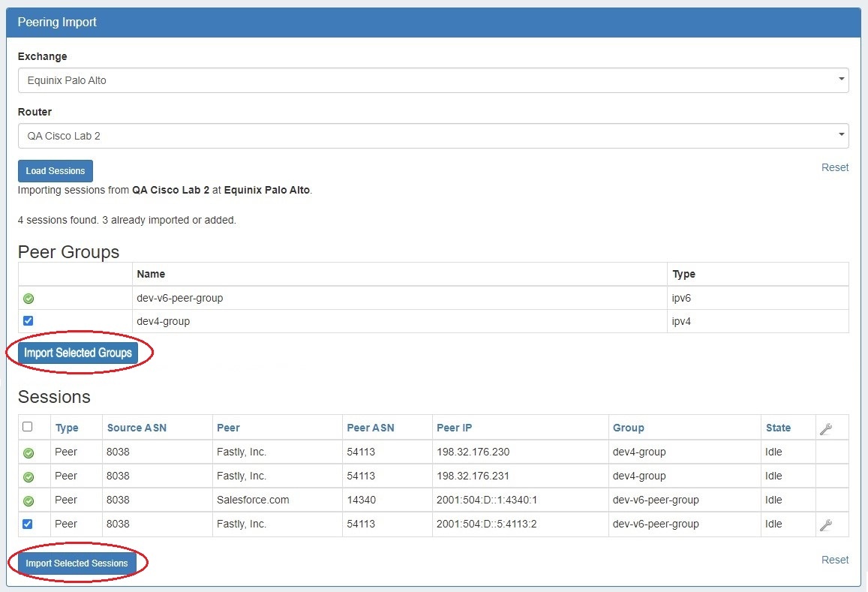868x592 pixels.
Task: Sort sessions by Peer ASN column
Action: pos(370,428)
